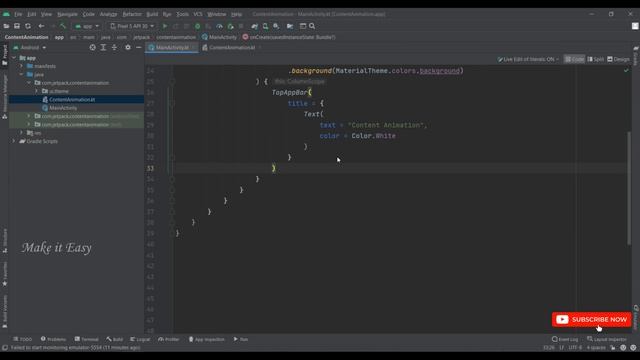This screenshot has width=640, height=360.
Task: Click the Subscribe Now button
Action: point(591,320)
